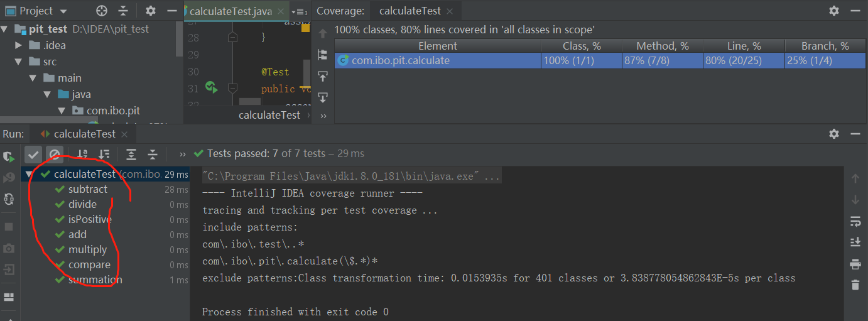Hide the Project panel with minus icon

[x=171, y=11]
